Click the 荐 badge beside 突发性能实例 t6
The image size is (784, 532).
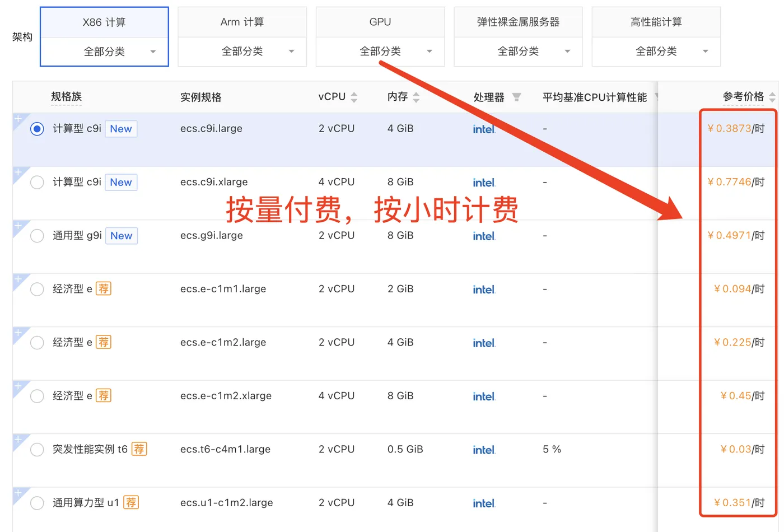[x=139, y=449]
